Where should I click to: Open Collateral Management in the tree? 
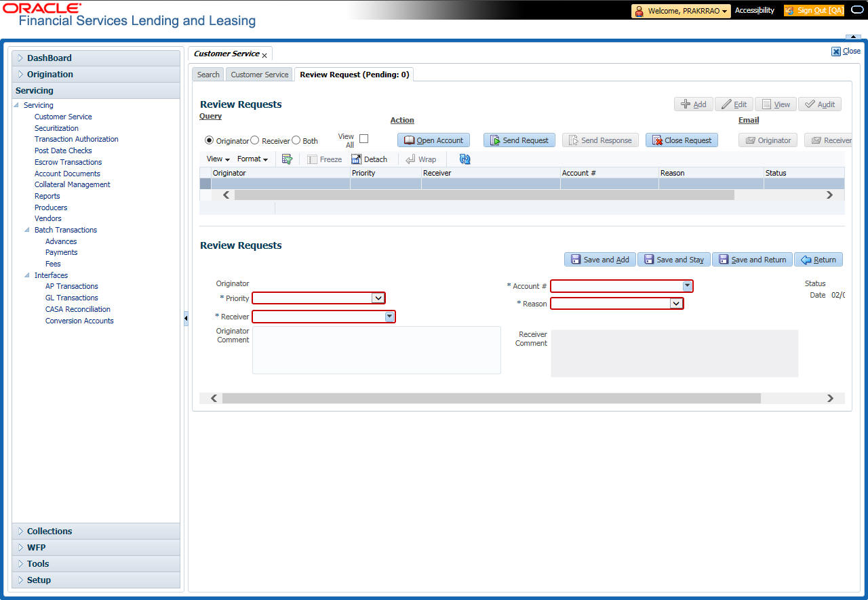pos(73,184)
